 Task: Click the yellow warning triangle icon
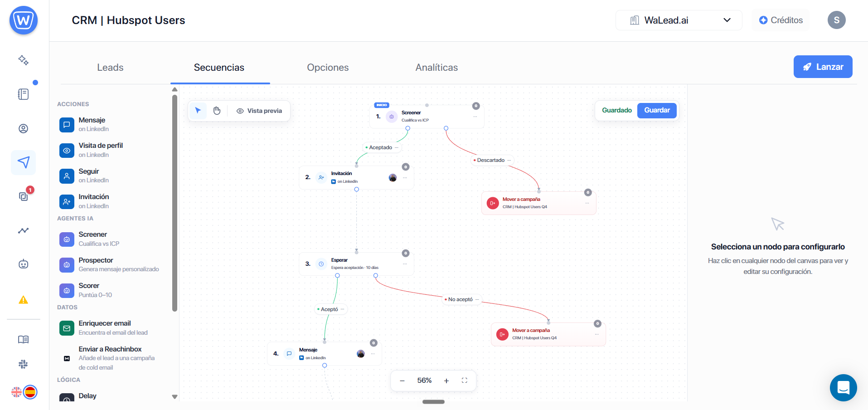[24, 300]
